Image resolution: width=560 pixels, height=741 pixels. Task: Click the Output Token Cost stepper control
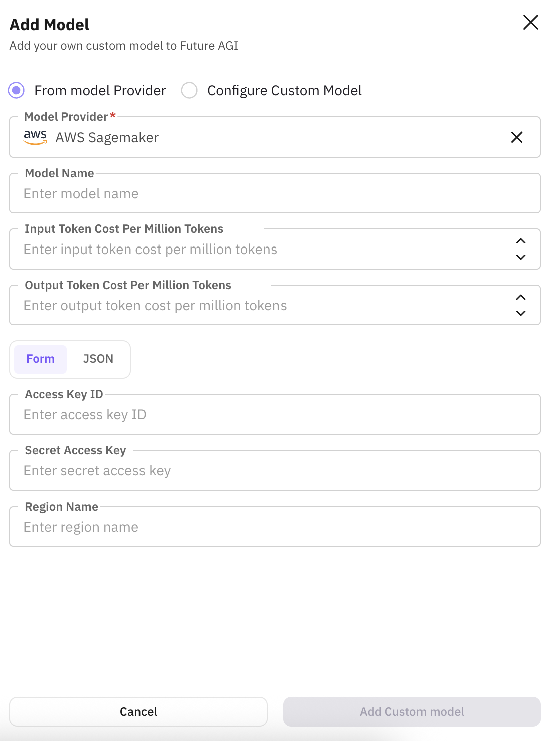(x=521, y=305)
